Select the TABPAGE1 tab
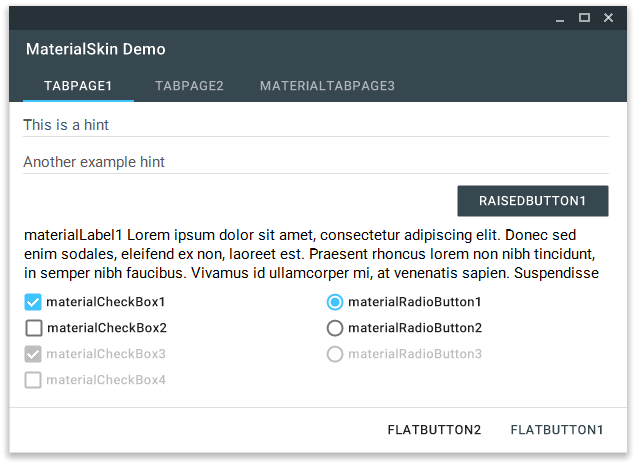 click(78, 86)
